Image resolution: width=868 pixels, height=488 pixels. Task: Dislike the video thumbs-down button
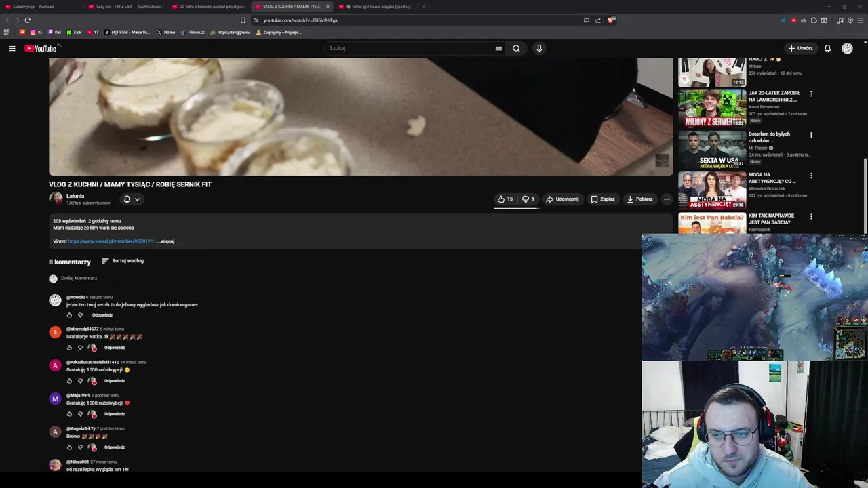[x=528, y=199]
